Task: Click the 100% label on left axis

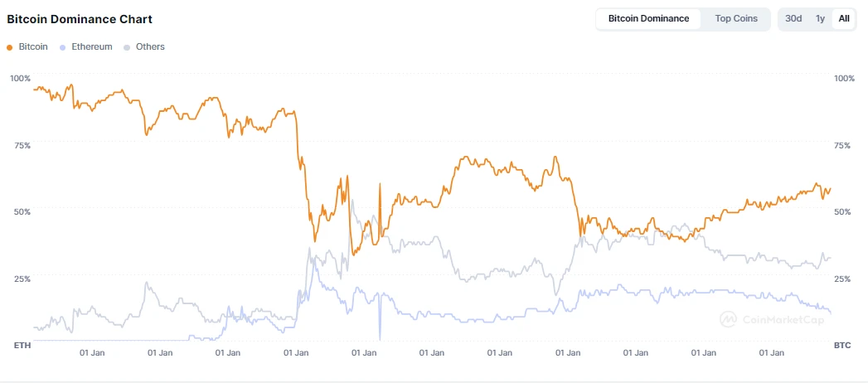Action: (x=20, y=78)
